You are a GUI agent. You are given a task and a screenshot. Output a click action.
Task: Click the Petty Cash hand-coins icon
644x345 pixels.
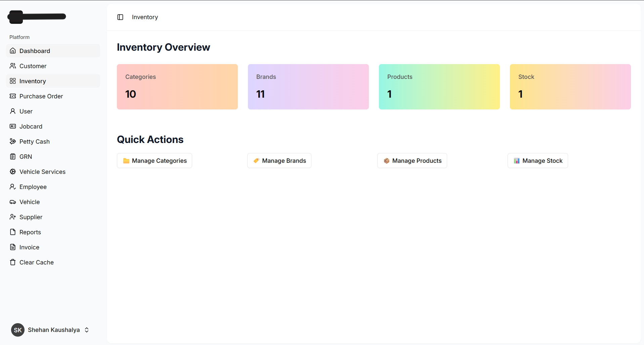[13, 141]
